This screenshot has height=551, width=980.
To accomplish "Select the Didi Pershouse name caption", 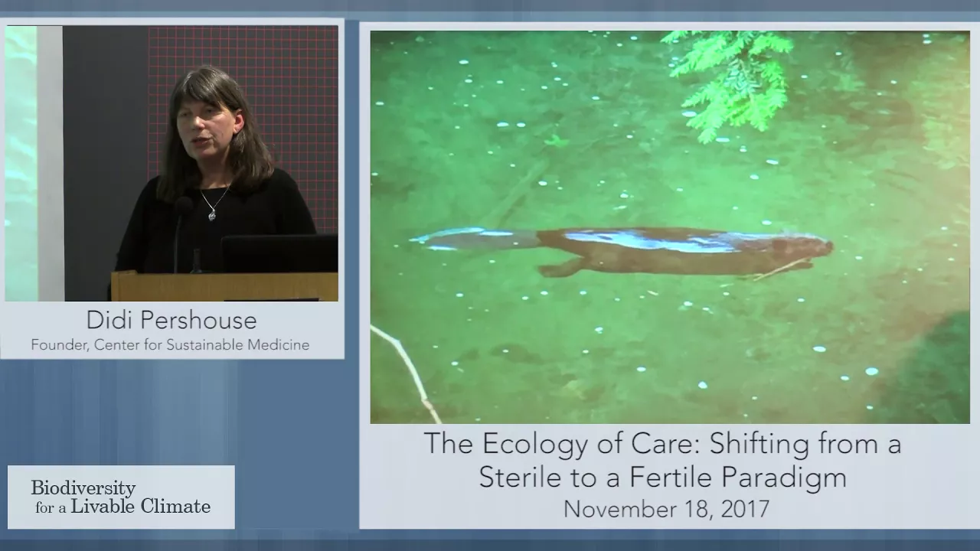I will pyautogui.click(x=171, y=320).
